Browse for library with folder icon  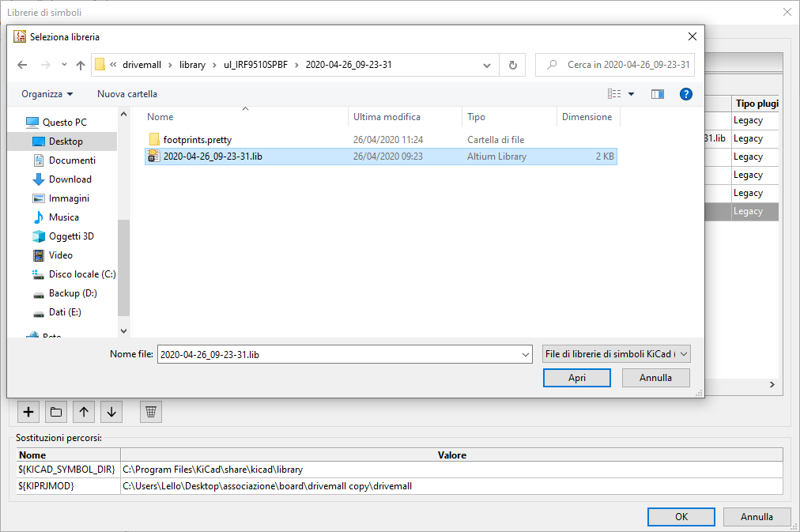(x=56, y=412)
